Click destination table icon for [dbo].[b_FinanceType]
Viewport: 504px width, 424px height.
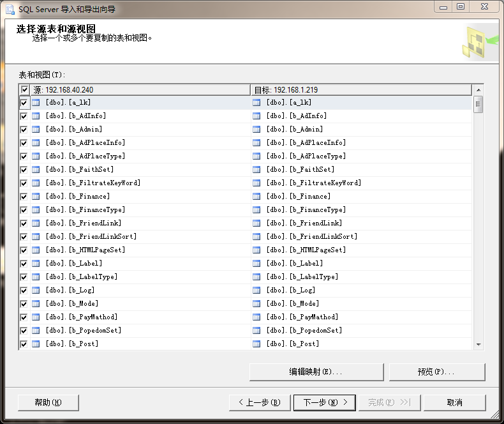coord(256,209)
